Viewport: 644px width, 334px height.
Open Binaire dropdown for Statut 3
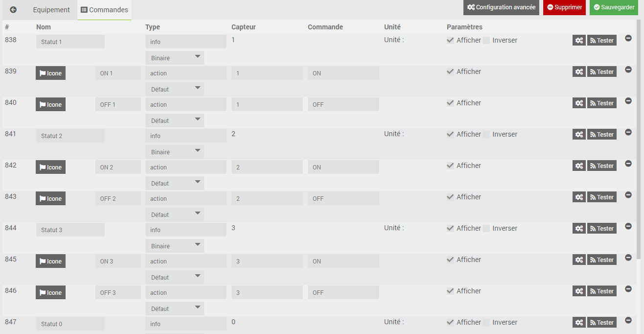tap(174, 246)
